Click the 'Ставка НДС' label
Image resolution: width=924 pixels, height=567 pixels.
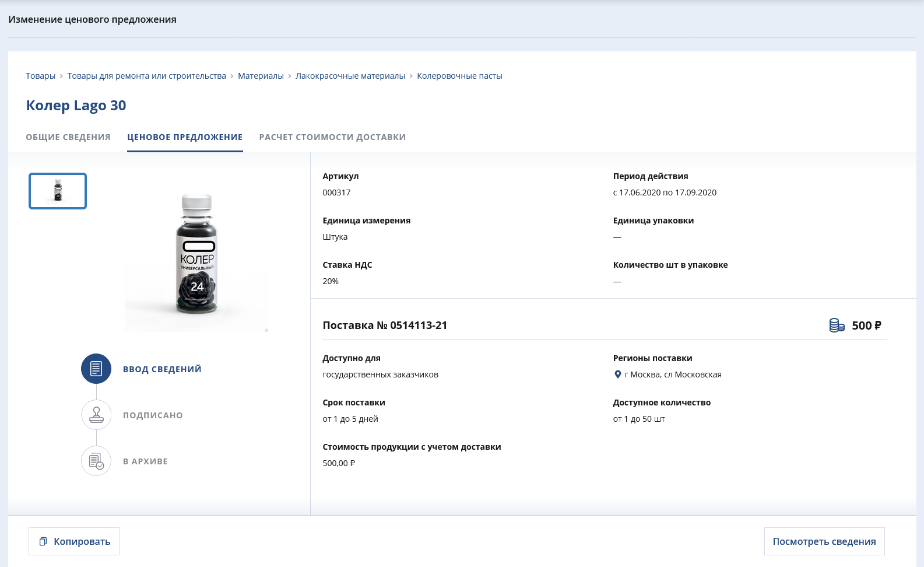coord(347,265)
